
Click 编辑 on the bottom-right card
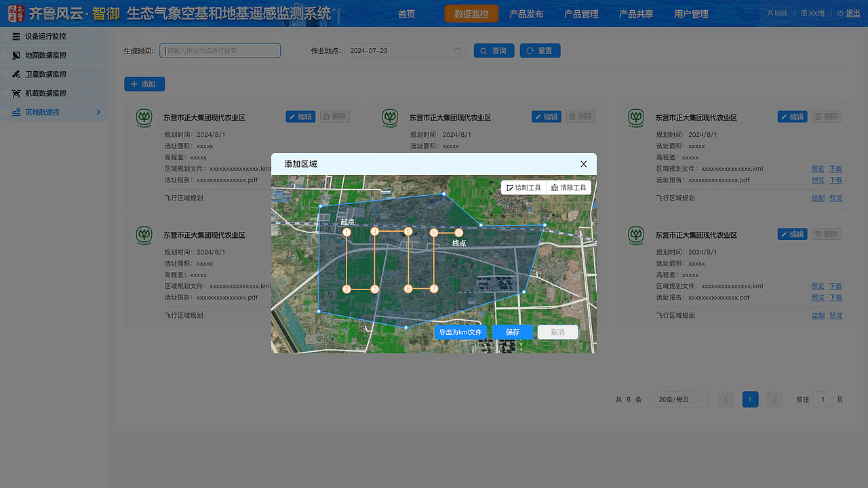(x=793, y=234)
